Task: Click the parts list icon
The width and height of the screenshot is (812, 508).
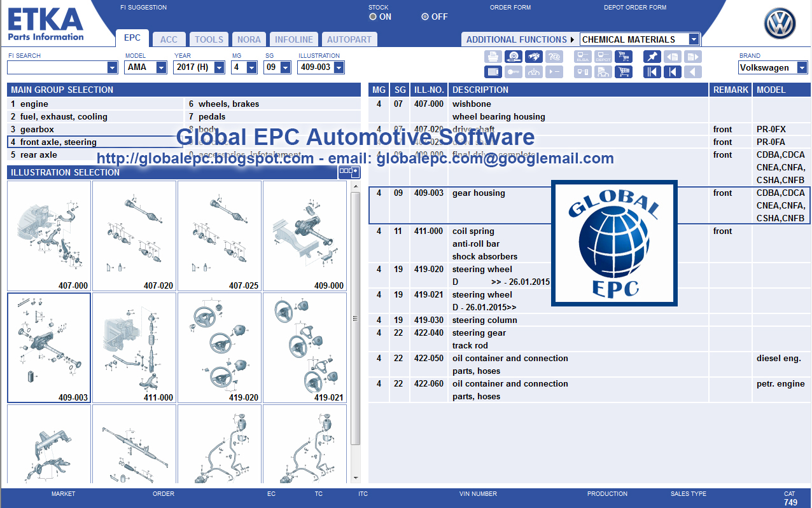Action: (x=493, y=71)
